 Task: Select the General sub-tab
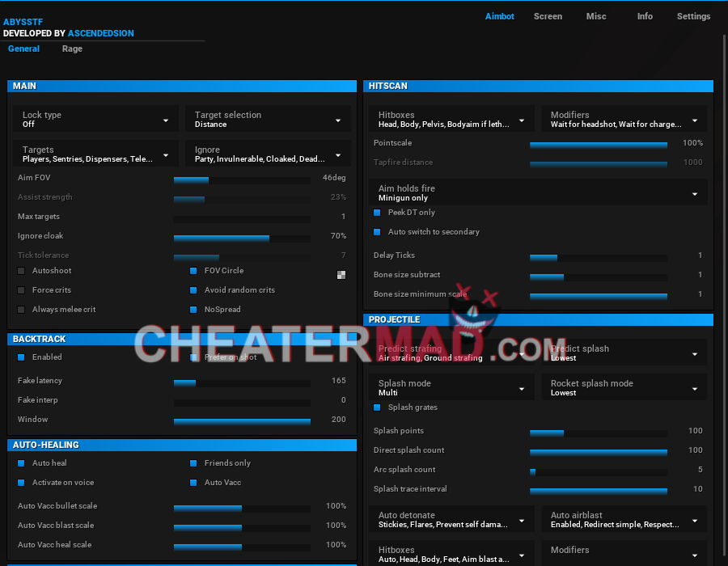(x=23, y=49)
